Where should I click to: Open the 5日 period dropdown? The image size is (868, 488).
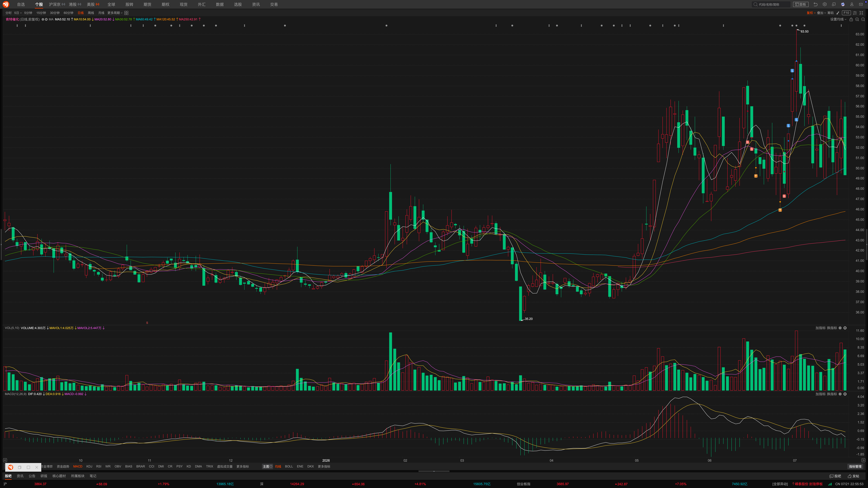pyautogui.click(x=18, y=13)
